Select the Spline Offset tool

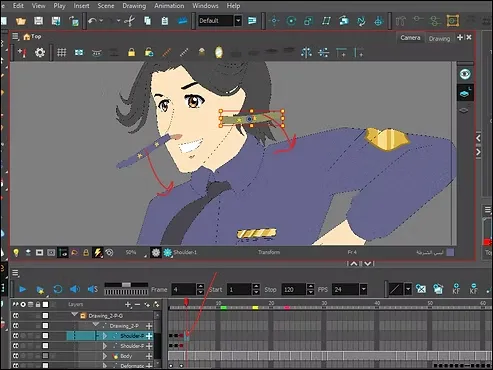(361, 21)
